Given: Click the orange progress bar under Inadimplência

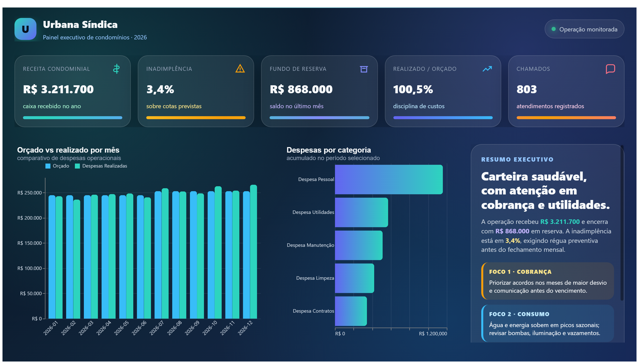Looking at the screenshot, I should (x=196, y=118).
